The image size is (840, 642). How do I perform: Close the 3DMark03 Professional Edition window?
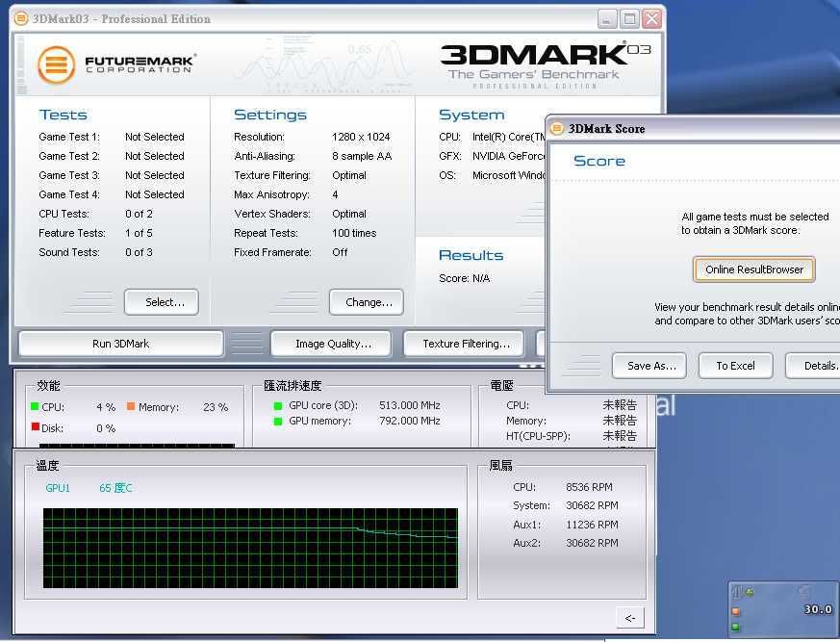652,19
